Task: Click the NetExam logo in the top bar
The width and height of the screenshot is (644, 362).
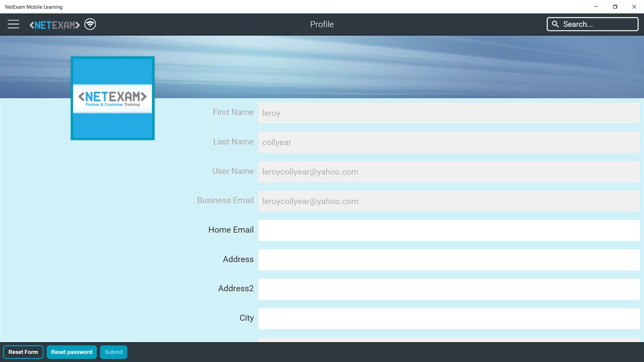Action: (54, 24)
